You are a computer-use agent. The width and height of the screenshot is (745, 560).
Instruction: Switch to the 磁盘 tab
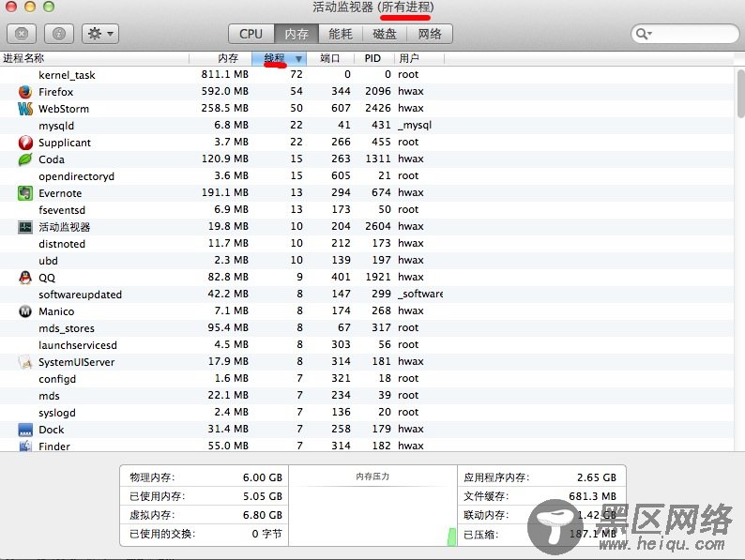pyautogui.click(x=385, y=34)
